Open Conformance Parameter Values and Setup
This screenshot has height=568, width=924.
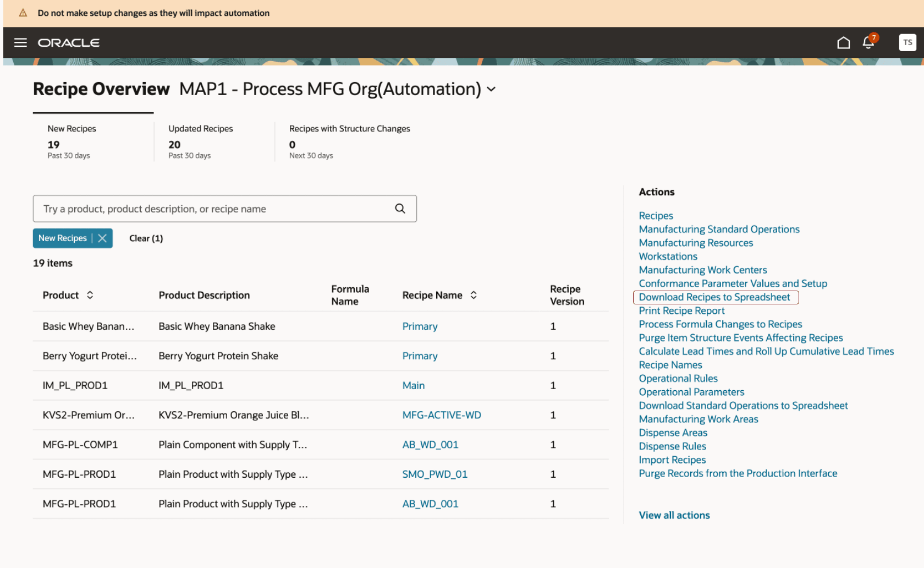click(x=733, y=283)
